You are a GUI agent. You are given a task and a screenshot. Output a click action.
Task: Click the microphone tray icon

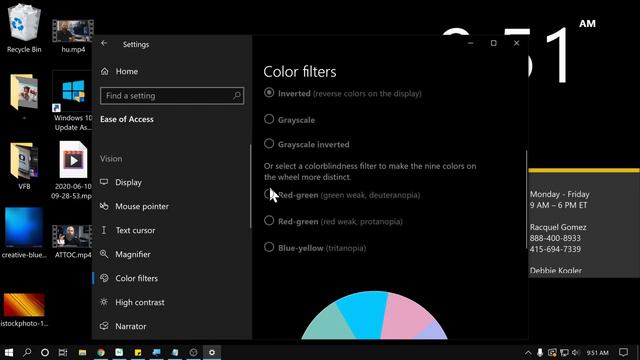tap(540, 352)
